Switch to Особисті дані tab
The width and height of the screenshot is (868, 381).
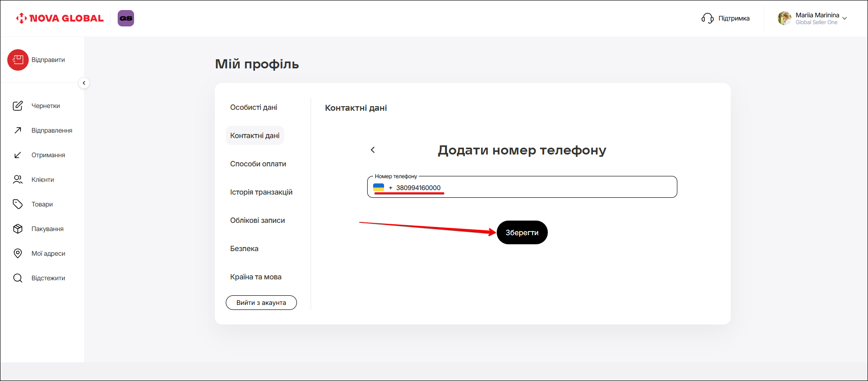254,108
